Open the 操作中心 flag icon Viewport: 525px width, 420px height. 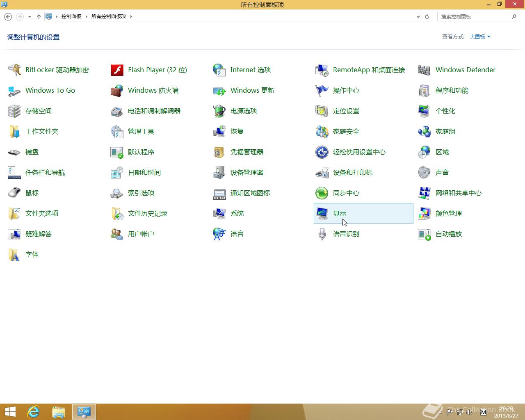pos(322,90)
